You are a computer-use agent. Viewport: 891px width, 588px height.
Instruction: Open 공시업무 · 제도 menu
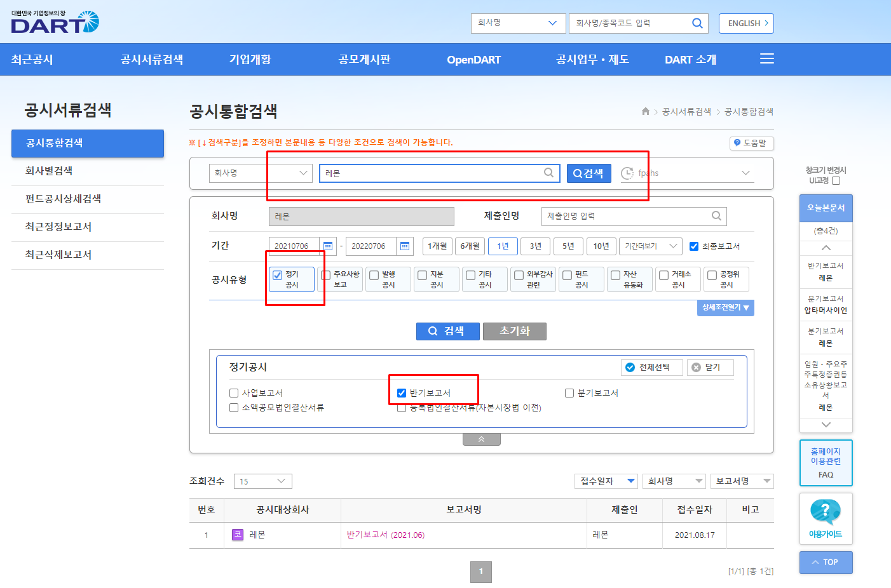592,60
